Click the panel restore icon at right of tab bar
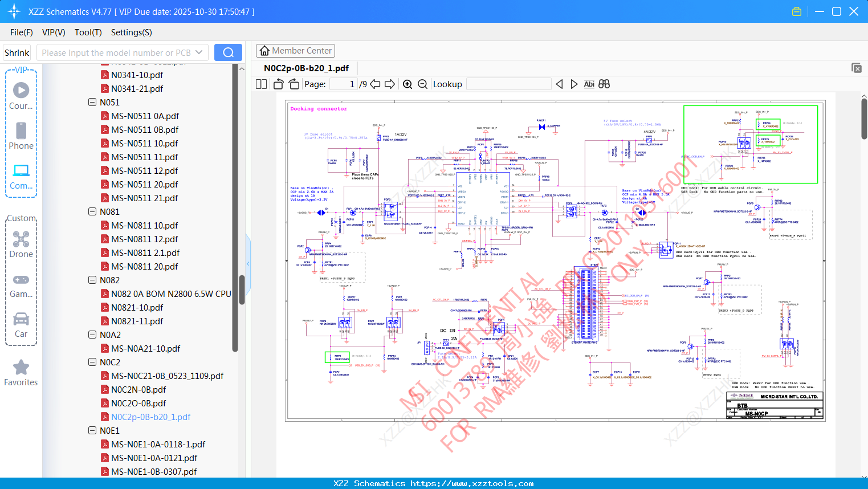Image resolution: width=868 pixels, height=489 pixels. (857, 68)
